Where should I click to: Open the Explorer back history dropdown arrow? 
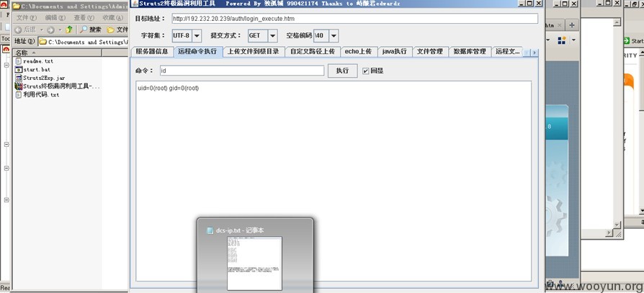tap(42, 30)
